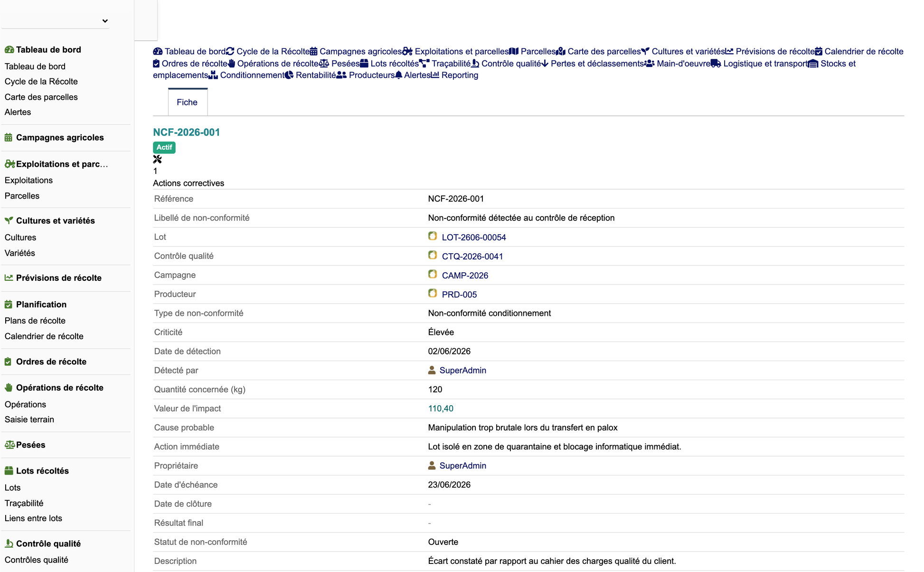Open producer PRD-005 link
This screenshot has width=924, height=572.
coord(459,295)
